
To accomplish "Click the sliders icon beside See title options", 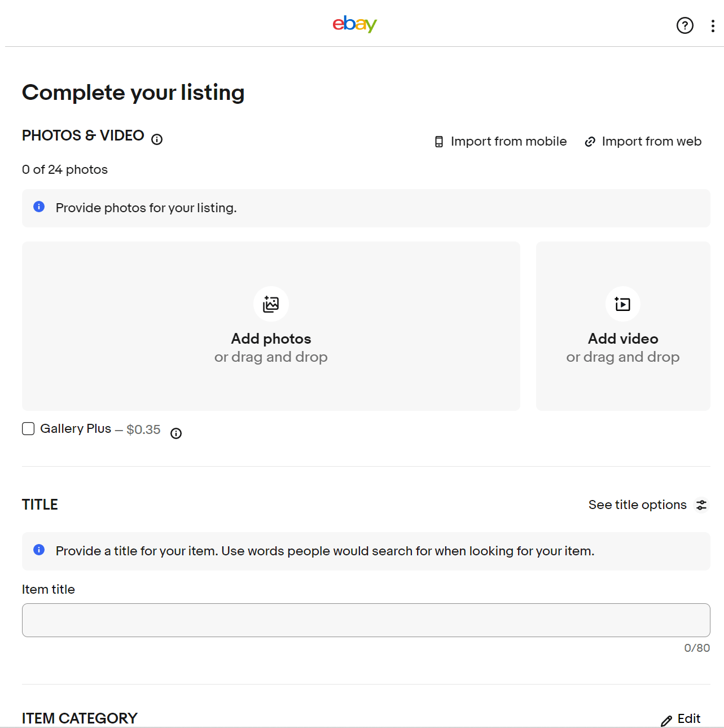I will point(701,505).
